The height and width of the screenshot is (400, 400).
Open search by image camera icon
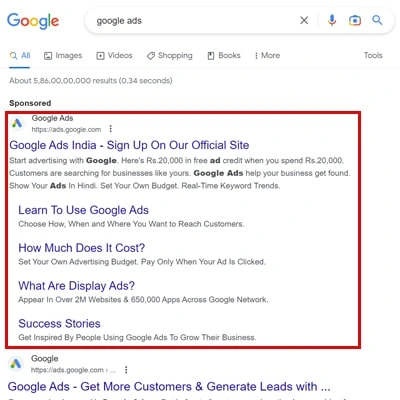tap(355, 20)
